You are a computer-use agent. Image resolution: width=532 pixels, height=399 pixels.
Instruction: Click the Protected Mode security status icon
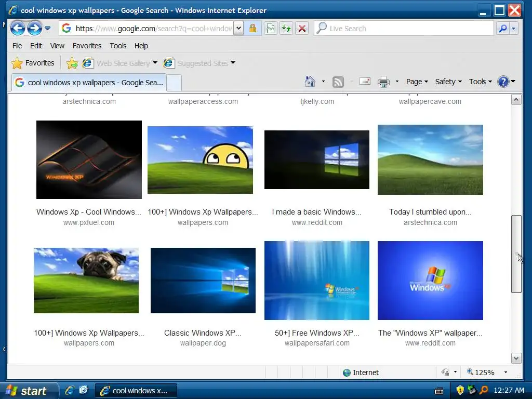(x=445, y=372)
